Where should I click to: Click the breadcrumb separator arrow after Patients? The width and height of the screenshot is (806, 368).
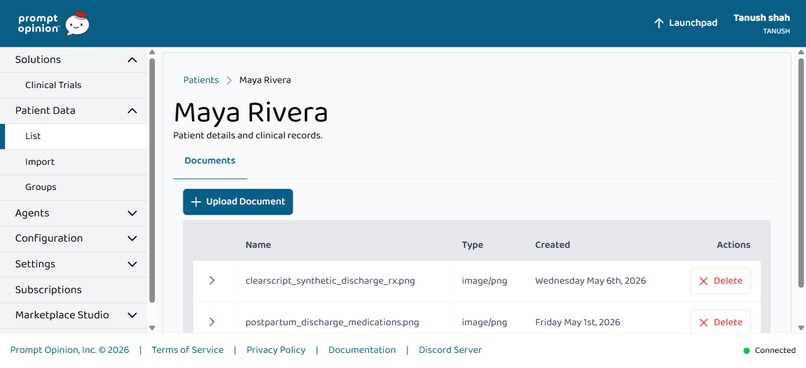(x=229, y=80)
